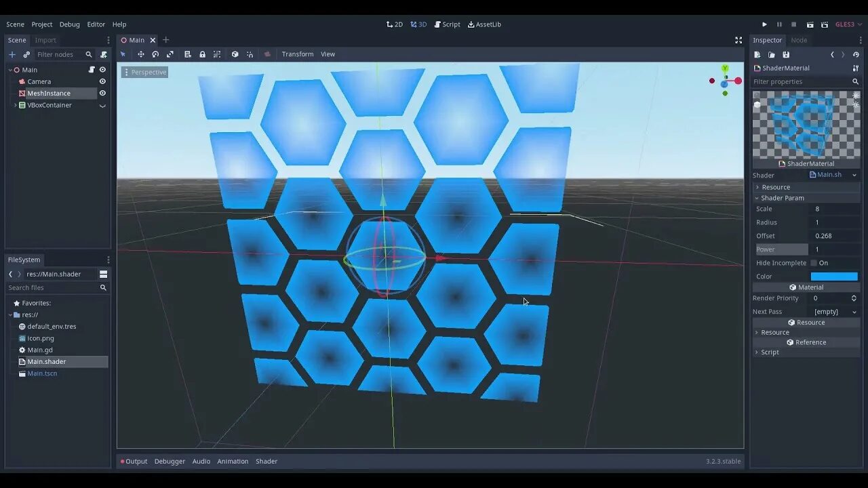
Task: Collapse the Main node tree
Action: click(10, 70)
